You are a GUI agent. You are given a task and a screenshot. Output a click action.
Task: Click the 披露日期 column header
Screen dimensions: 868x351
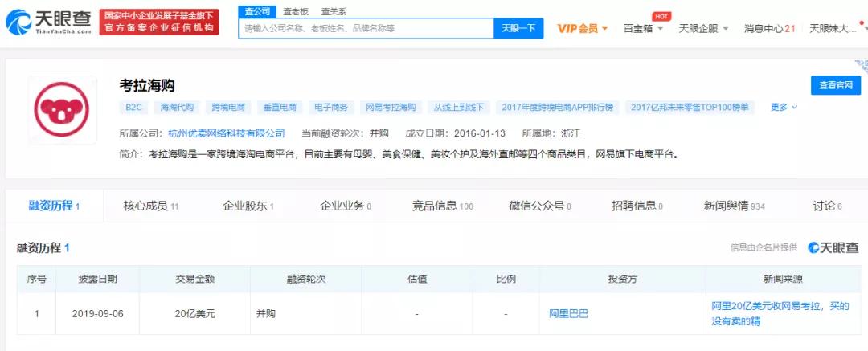97,280
